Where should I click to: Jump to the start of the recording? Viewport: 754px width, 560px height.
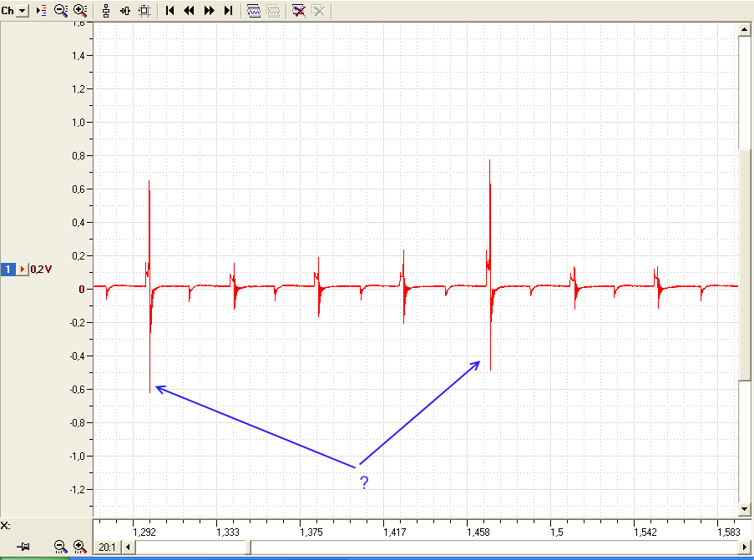(170, 11)
